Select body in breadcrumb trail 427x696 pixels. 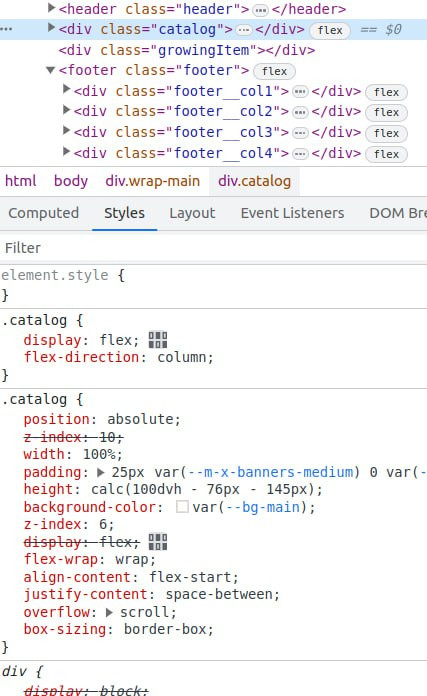[x=71, y=181]
